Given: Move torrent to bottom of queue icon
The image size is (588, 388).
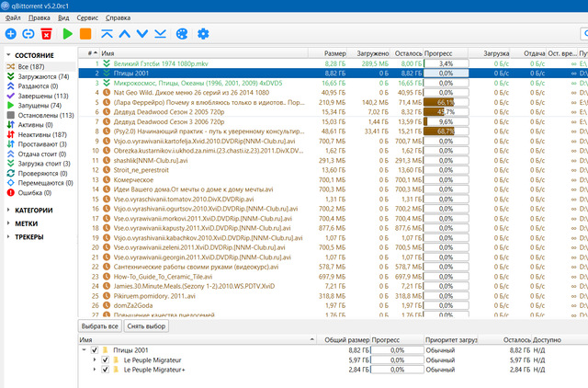Looking at the screenshot, I should point(160,34).
